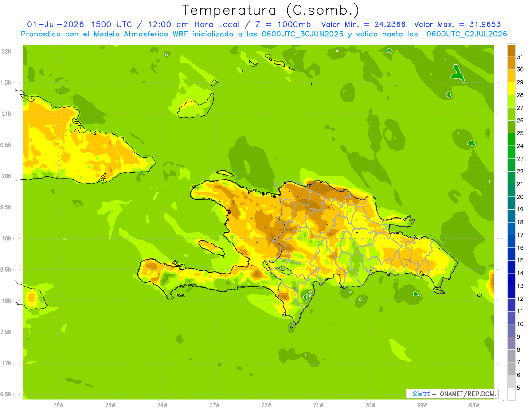Click the legend value 19 on the color bar

click(520, 209)
